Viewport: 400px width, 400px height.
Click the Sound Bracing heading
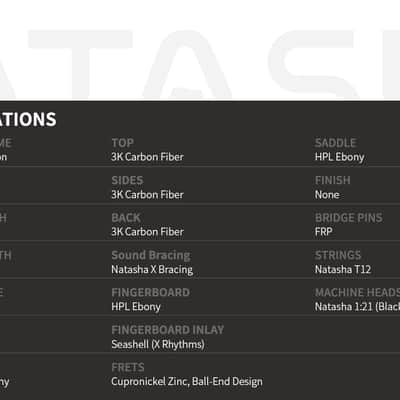(151, 255)
